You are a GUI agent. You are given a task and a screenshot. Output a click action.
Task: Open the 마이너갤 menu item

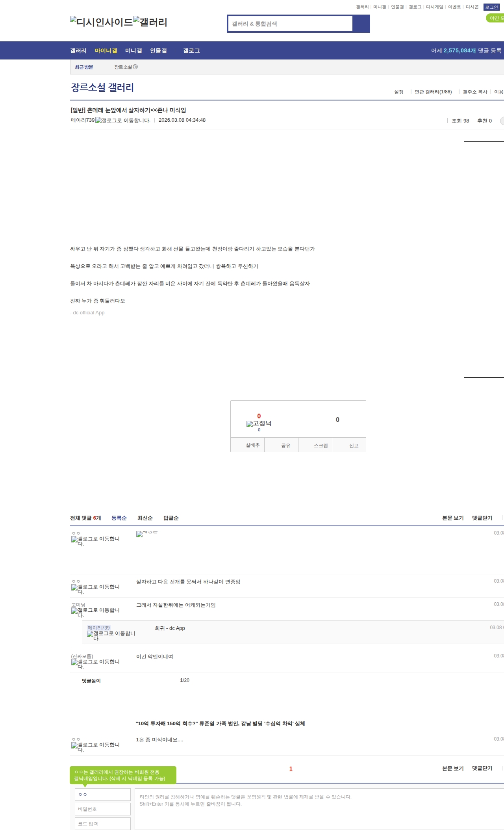(x=106, y=51)
